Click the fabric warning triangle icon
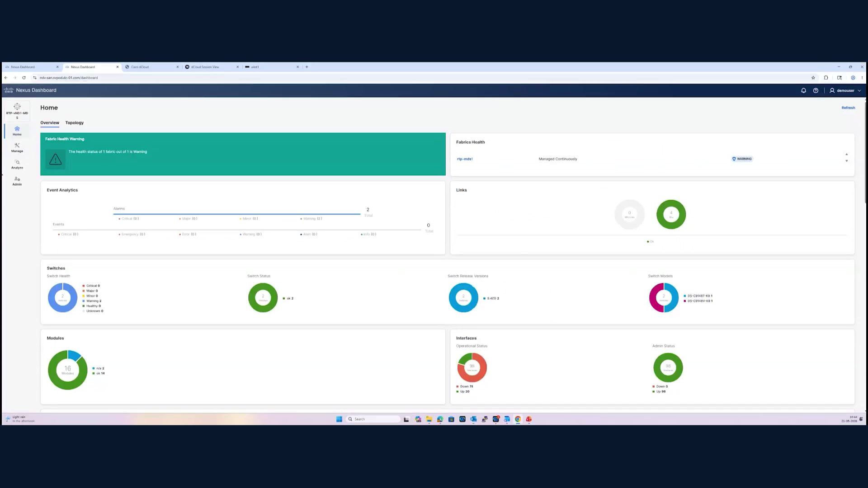Screen dimensions: 868x488 point(56,160)
